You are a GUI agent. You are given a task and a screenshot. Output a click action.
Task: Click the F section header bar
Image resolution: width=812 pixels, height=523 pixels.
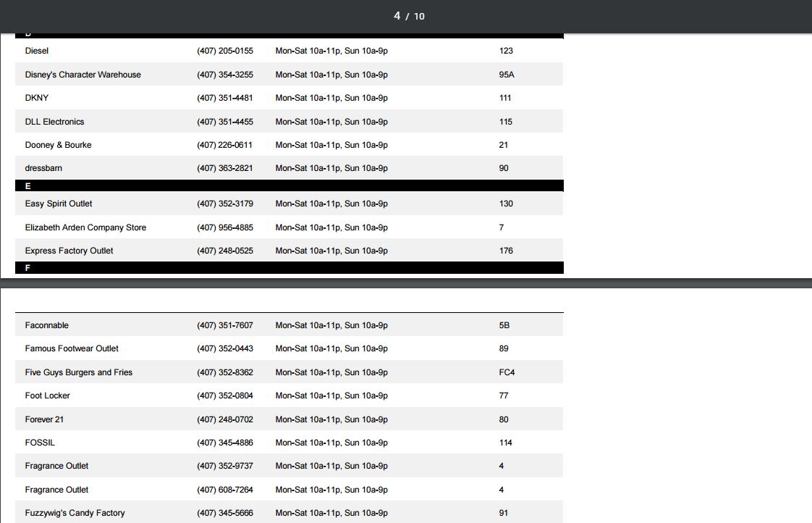289,268
